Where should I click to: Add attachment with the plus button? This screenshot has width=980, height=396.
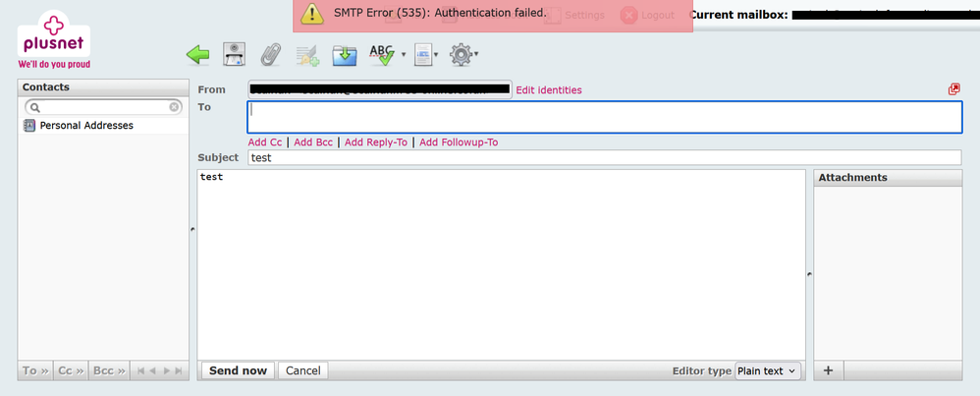(x=828, y=370)
